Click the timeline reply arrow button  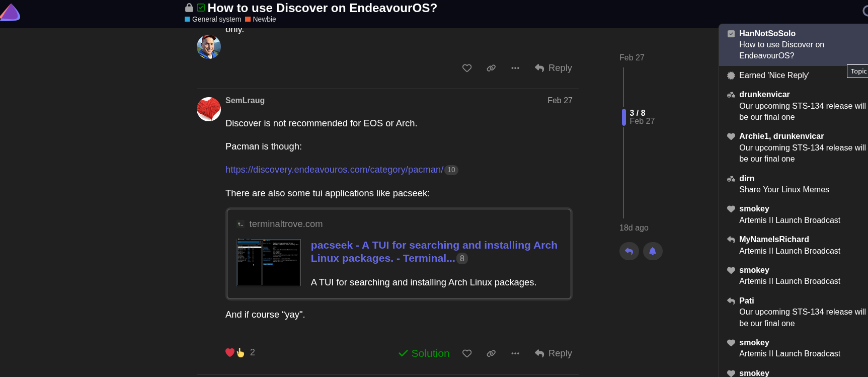pyautogui.click(x=629, y=251)
